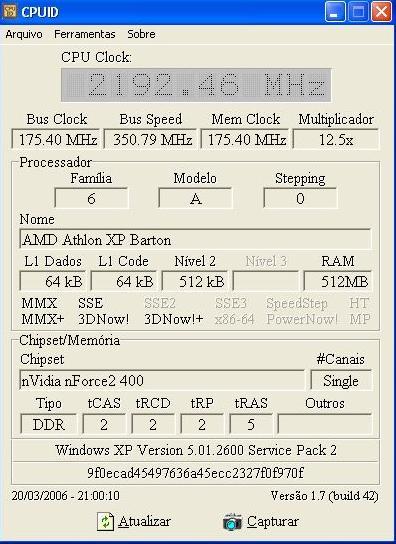Open the Arquivo menu
This screenshot has height=544, width=396.
point(24,34)
